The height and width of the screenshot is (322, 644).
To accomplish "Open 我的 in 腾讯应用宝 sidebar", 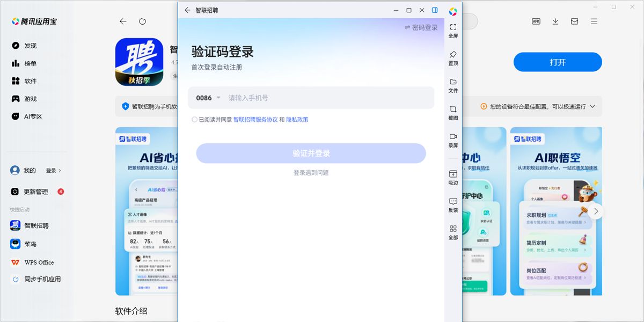I will point(23,171).
